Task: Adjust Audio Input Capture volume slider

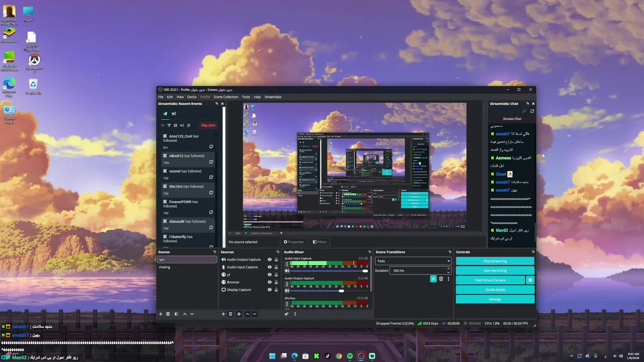Action: (x=330, y=270)
